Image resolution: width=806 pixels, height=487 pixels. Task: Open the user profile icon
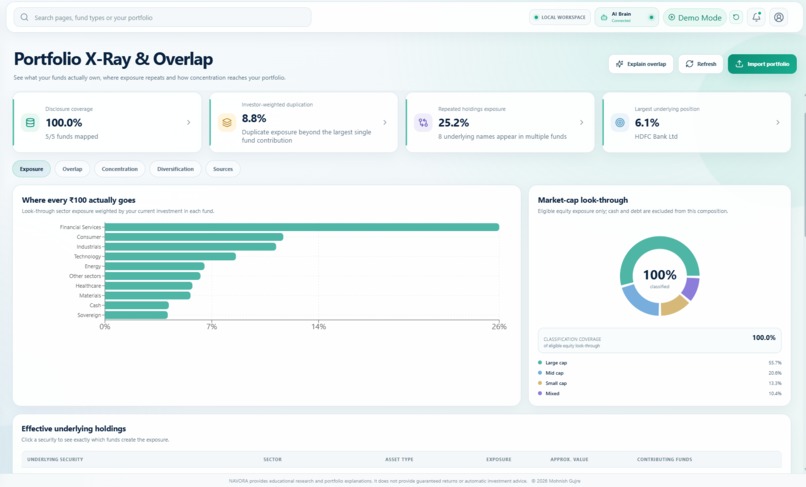[x=779, y=17]
